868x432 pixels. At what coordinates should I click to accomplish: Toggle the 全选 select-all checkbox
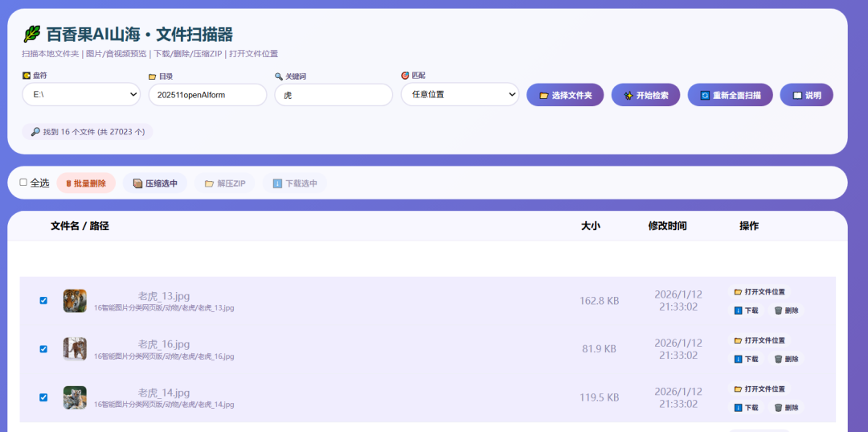tap(23, 183)
